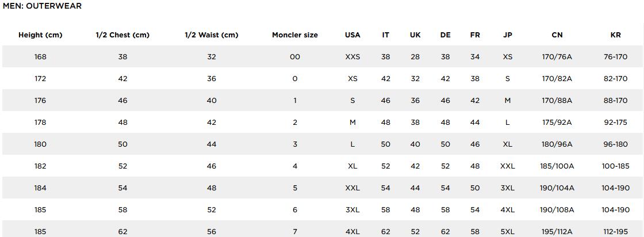Click the 1/2 Chest (cm) column header
Viewport: 644px width, 237px height.
pyautogui.click(x=122, y=35)
